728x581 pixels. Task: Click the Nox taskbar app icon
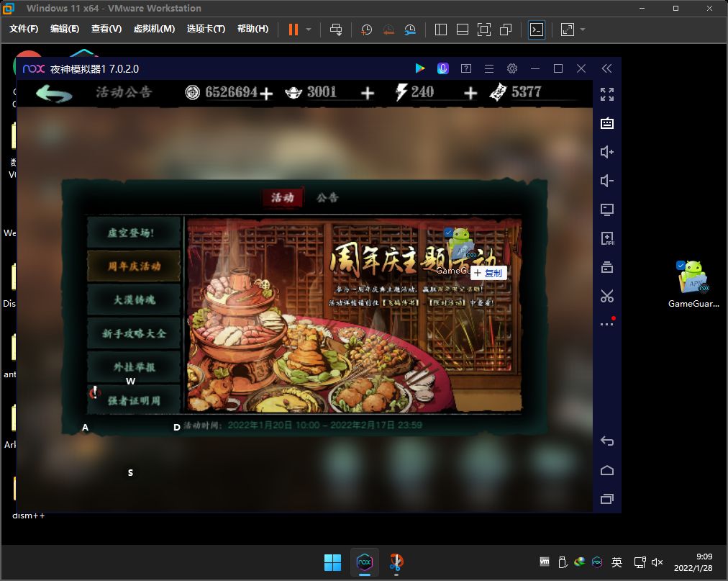pyautogui.click(x=365, y=563)
